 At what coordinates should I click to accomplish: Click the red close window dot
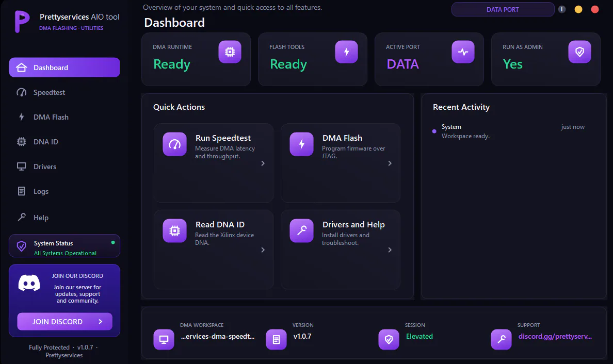(594, 9)
